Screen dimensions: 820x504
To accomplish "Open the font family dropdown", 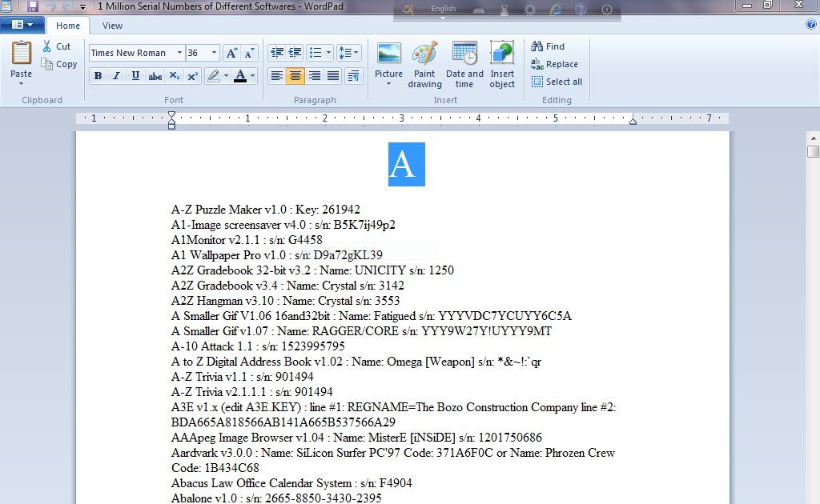I will [179, 53].
